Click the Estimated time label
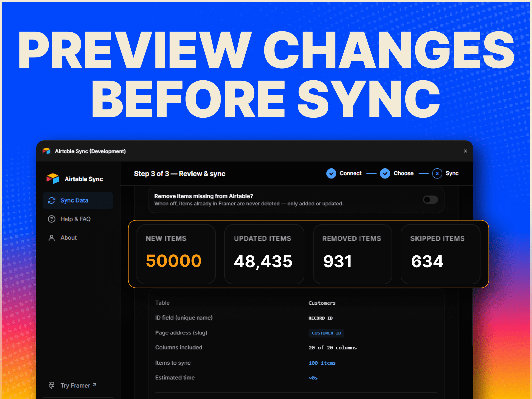The width and height of the screenshot is (532, 399). [175, 378]
